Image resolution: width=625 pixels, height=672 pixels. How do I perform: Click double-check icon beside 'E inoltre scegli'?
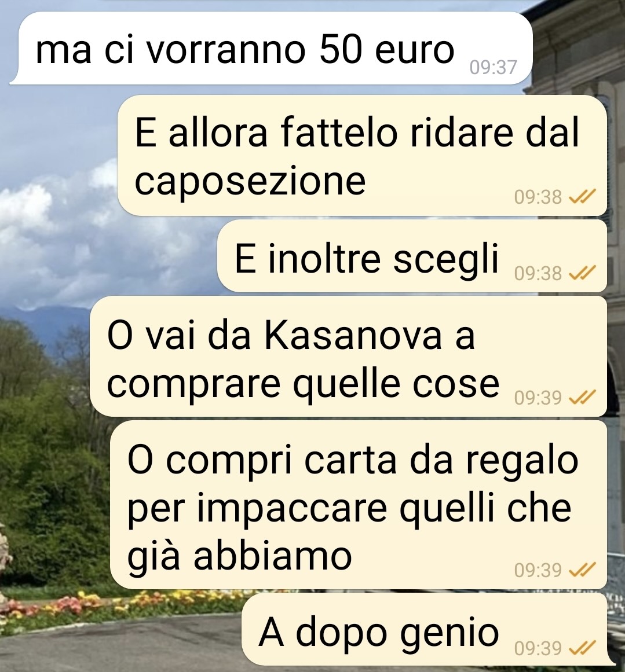click(582, 273)
